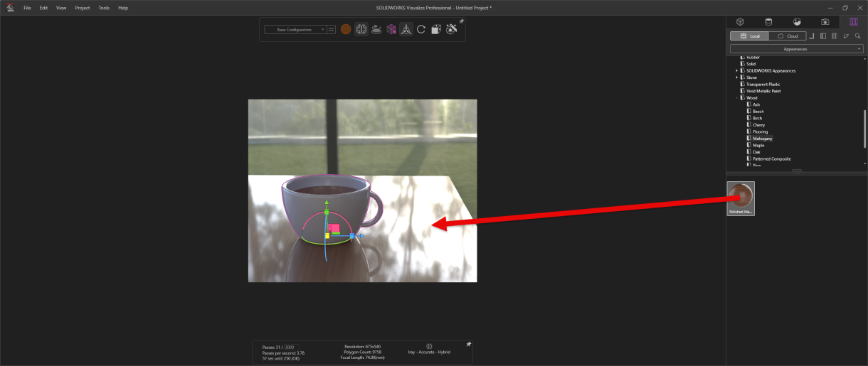This screenshot has height=366, width=868.
Task: Select the Maple wood folder
Action: click(x=758, y=145)
